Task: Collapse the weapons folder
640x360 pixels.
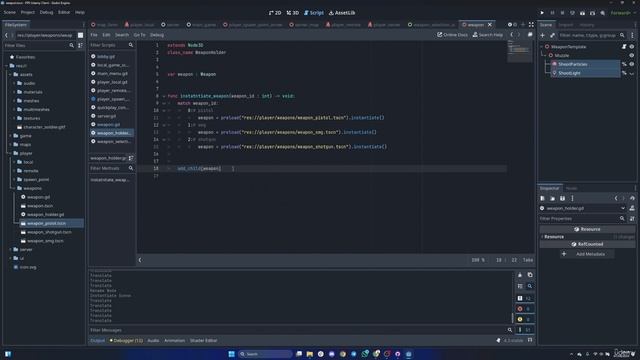Action: [x=14, y=189]
